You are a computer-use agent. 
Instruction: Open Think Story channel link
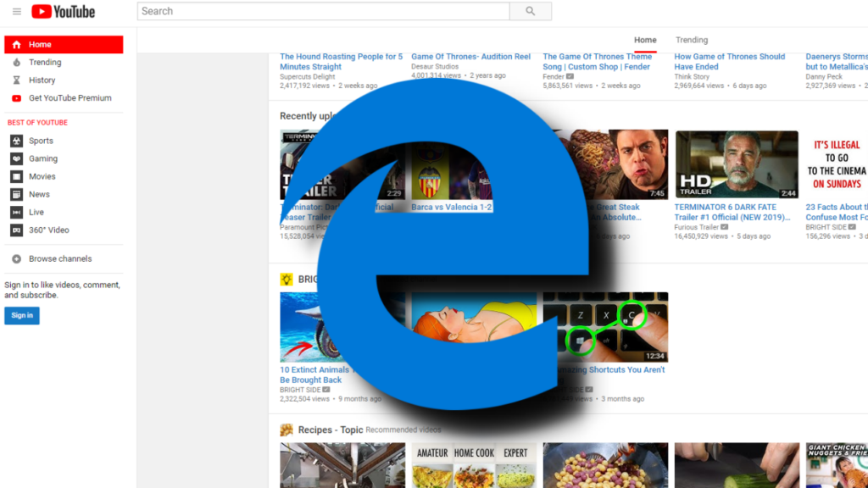692,77
